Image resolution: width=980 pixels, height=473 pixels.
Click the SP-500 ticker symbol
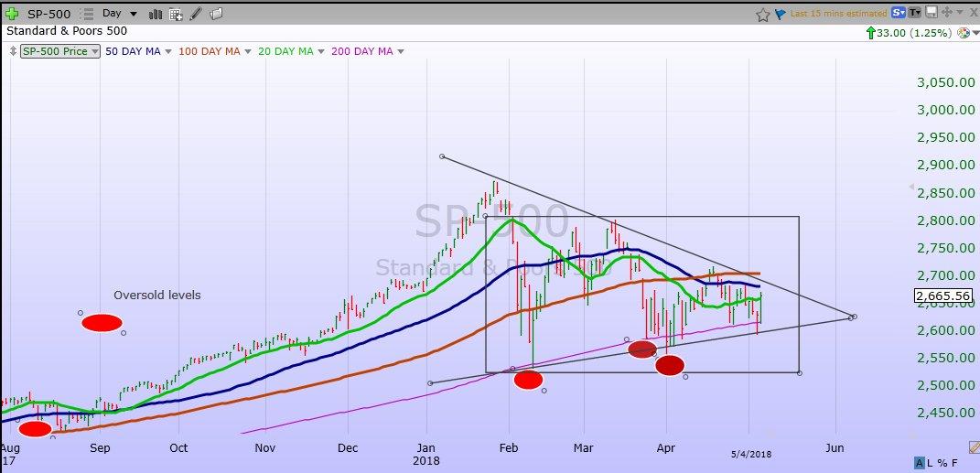coord(48,13)
